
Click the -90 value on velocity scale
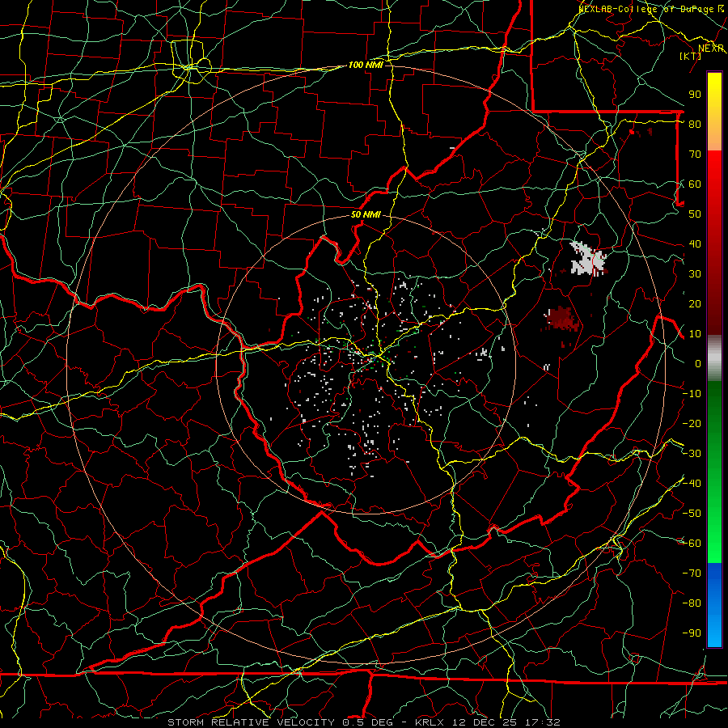click(692, 633)
